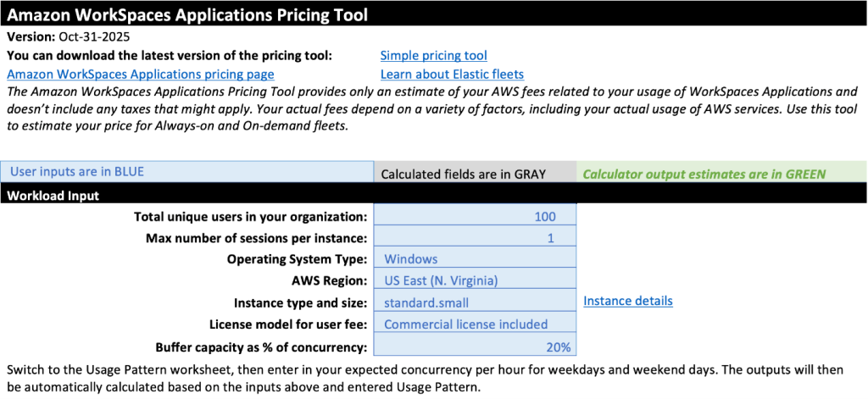Open the Simple pricing tool link
868x399 pixels.
(x=433, y=56)
